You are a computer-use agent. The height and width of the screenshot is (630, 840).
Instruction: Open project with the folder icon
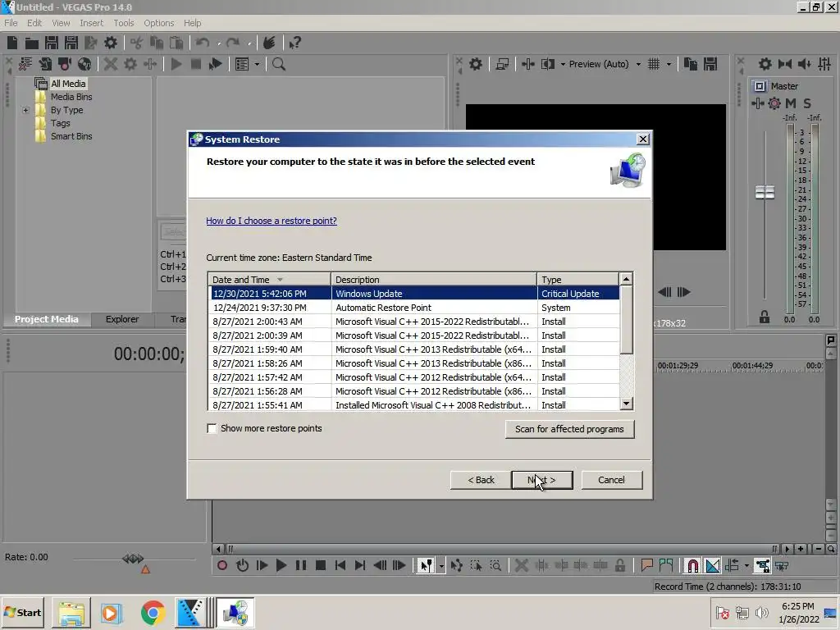point(32,43)
